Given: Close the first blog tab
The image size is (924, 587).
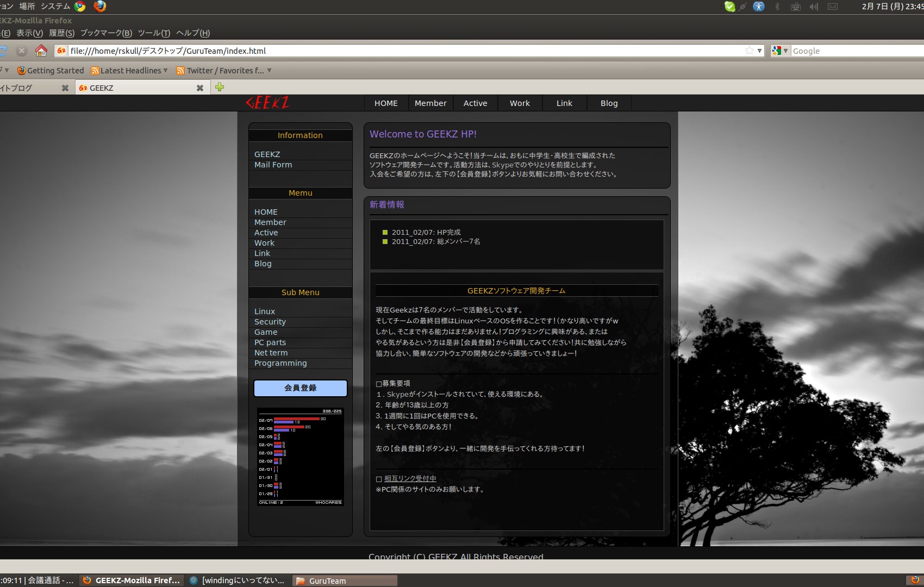Looking at the screenshot, I should point(65,88).
